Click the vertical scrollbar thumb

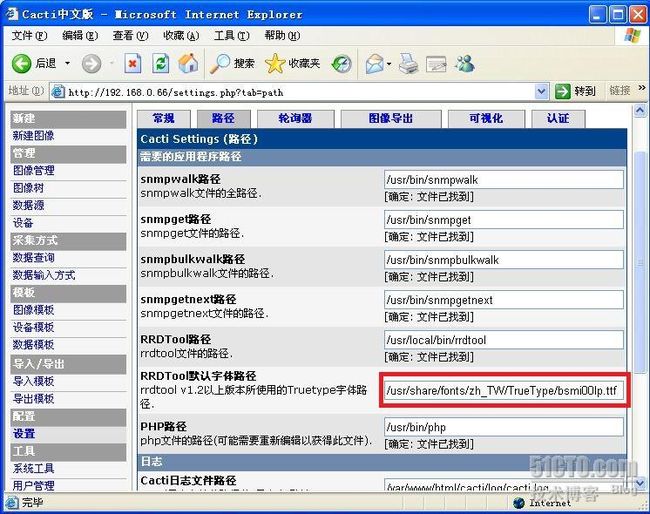click(x=640, y=261)
